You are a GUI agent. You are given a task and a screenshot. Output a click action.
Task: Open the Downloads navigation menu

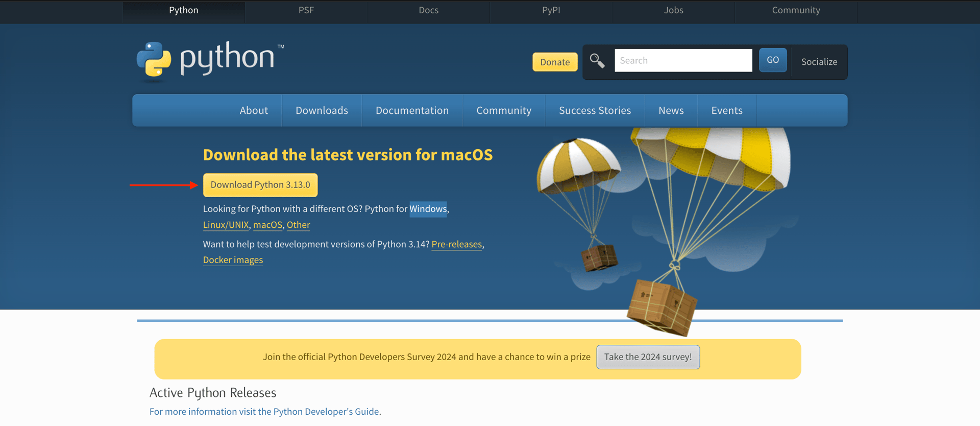pyautogui.click(x=322, y=110)
